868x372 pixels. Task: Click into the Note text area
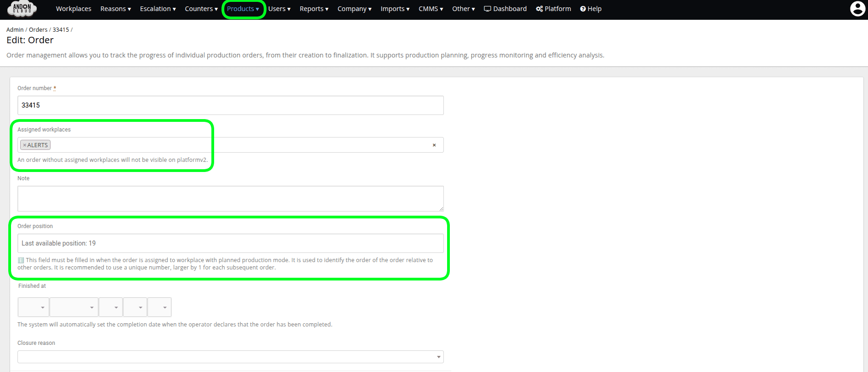point(230,199)
